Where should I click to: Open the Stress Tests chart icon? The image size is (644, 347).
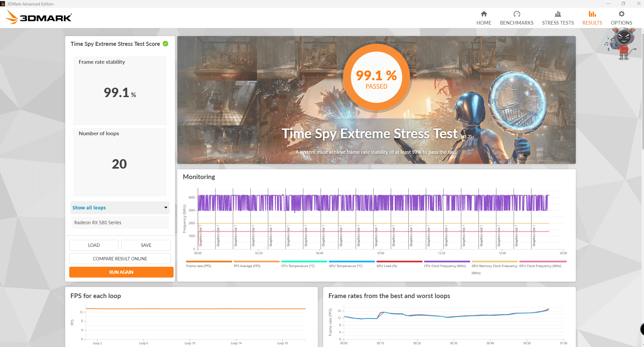(x=558, y=14)
